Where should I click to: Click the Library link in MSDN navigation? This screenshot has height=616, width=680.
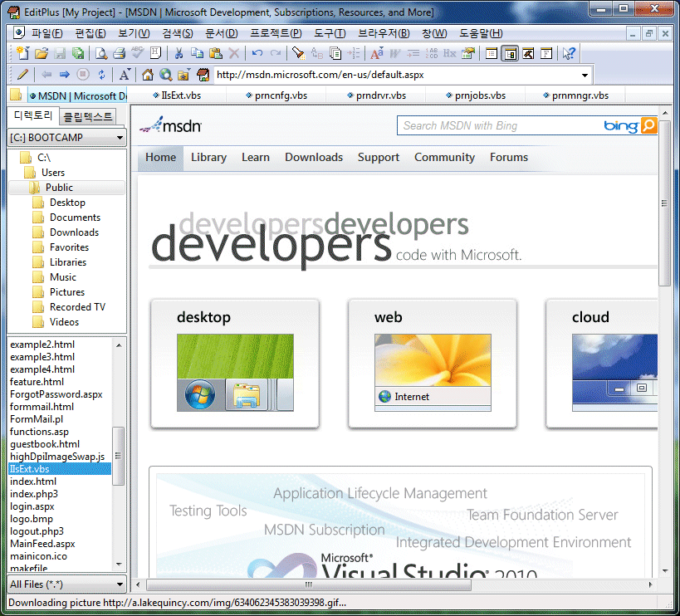[x=208, y=157]
